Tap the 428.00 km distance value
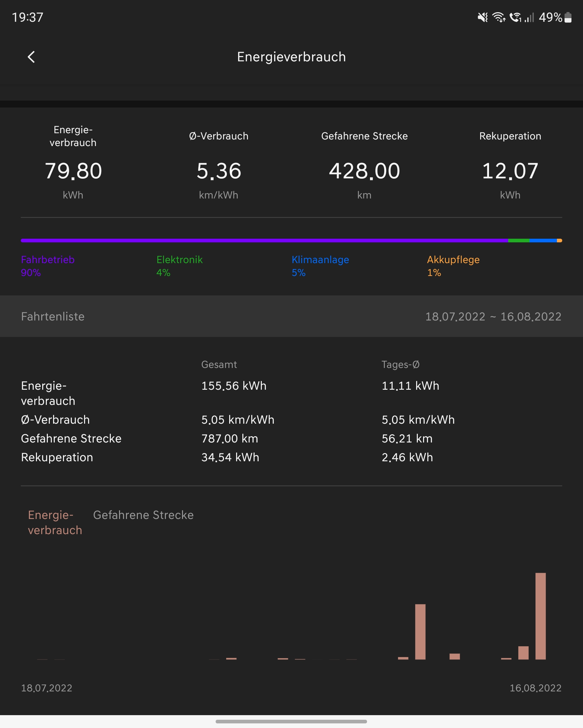This screenshot has height=728, width=583. [364, 171]
